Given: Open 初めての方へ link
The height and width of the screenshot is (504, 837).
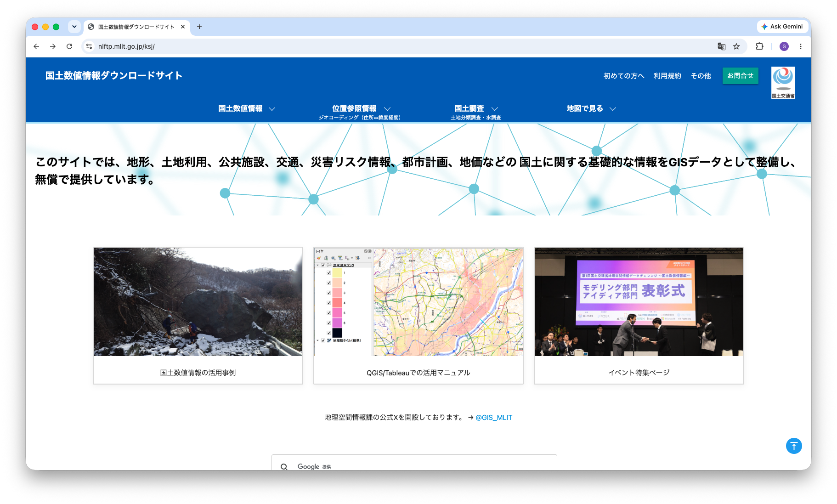Looking at the screenshot, I should click(624, 76).
